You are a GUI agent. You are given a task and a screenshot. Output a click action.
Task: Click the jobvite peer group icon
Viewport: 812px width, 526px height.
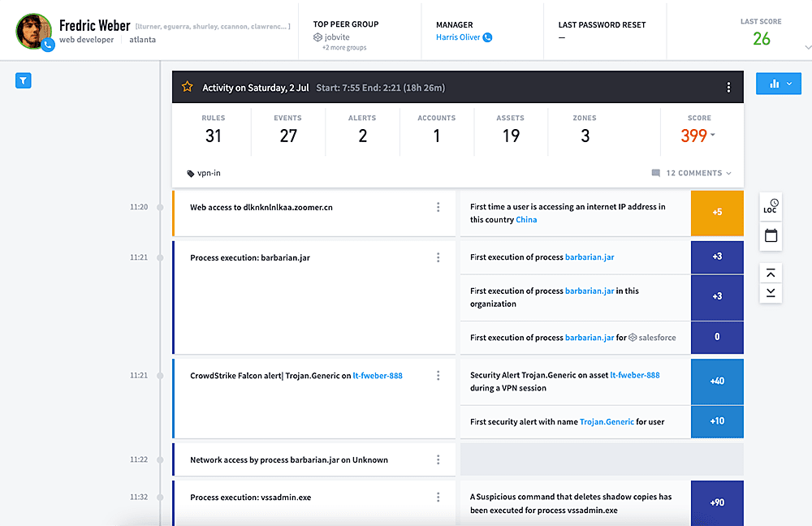coord(318,37)
